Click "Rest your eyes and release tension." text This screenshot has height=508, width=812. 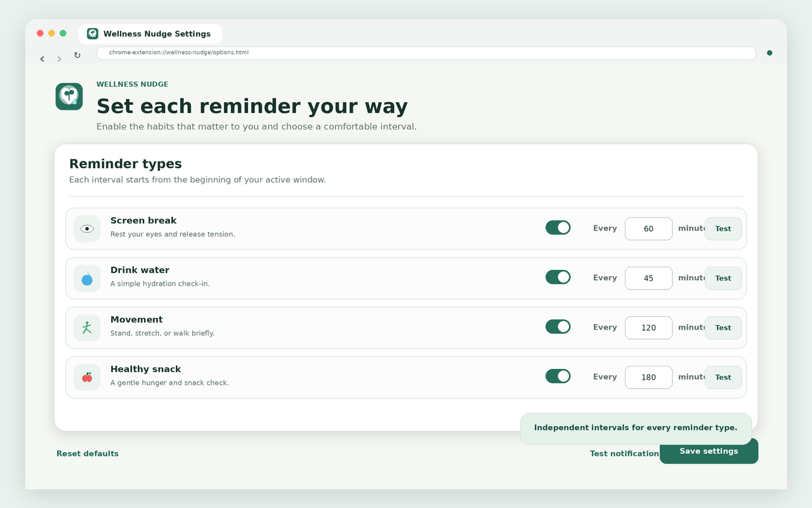click(x=173, y=234)
